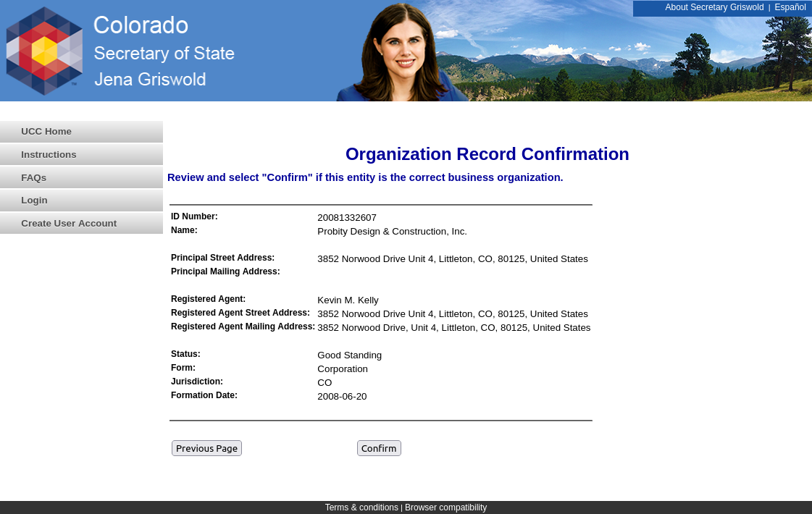The image size is (812, 514).
Task: Open Browser compatibility footer link
Action: pyautogui.click(x=446, y=507)
